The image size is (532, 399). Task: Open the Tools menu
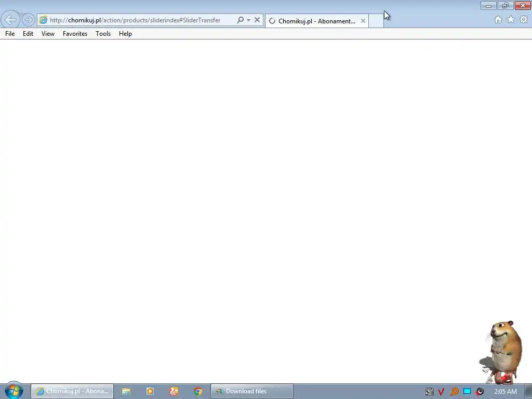click(103, 34)
